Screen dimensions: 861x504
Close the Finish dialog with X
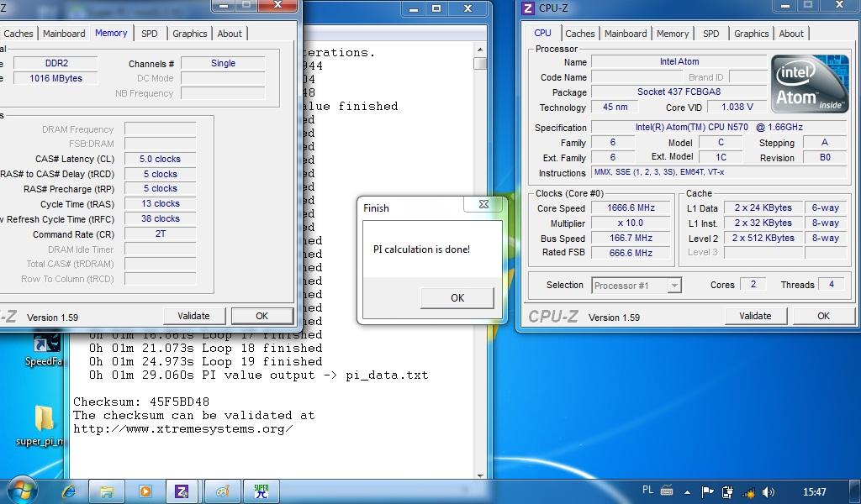[x=483, y=204]
